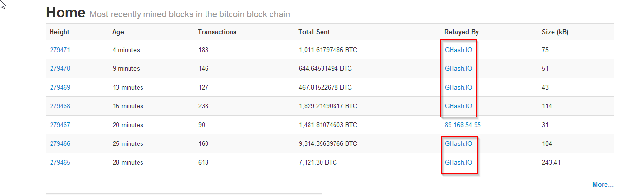
Task: Click GHash.IO relay for block 279465
Action: 458,162
